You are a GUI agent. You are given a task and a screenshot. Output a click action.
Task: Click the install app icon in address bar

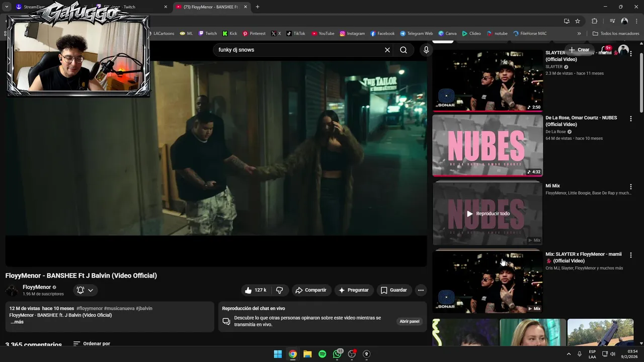tap(567, 21)
